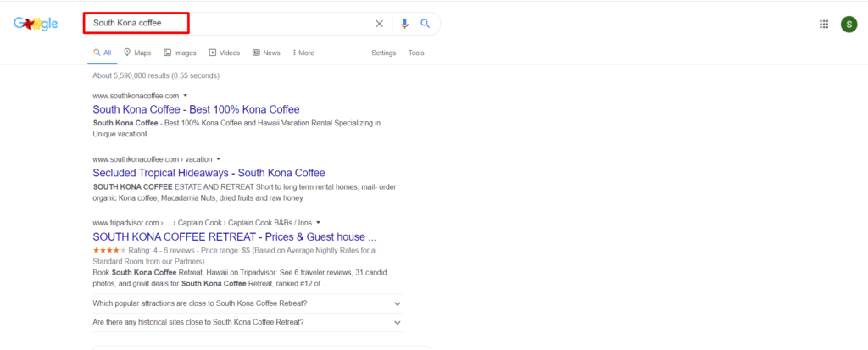Image resolution: width=868 pixels, height=350 pixels.
Task: Click the www.southkonacoffee.com URL text
Action: tap(136, 96)
